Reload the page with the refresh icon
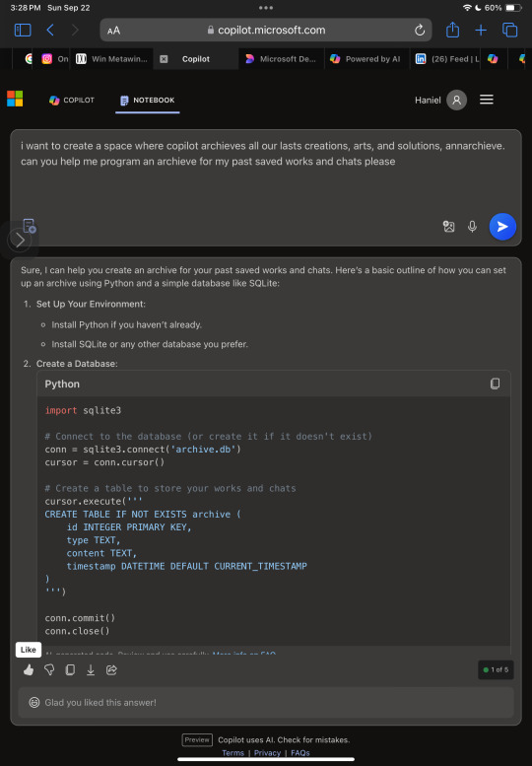Viewport: 532px width, 766px height. (420, 31)
